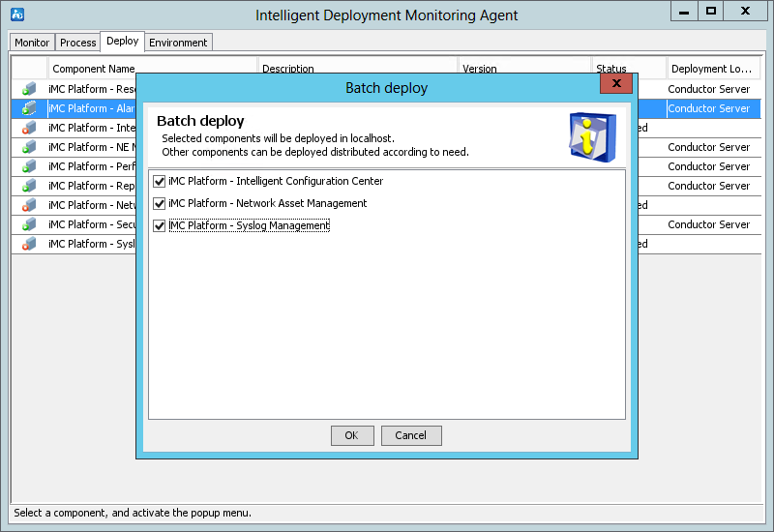Screen dimensions: 774x532
Task: Go to the Environment tab
Action: (178, 43)
